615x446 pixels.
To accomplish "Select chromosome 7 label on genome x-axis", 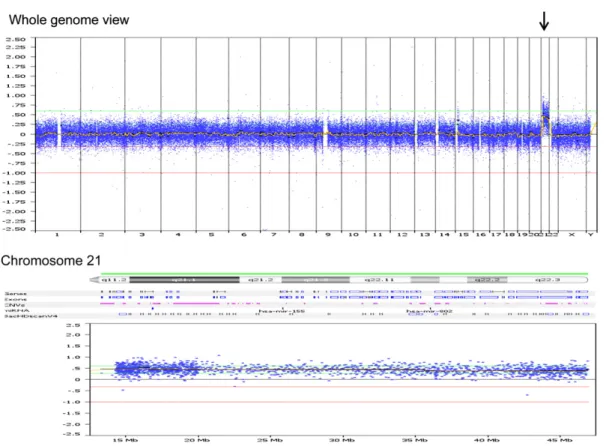I will point(274,235).
